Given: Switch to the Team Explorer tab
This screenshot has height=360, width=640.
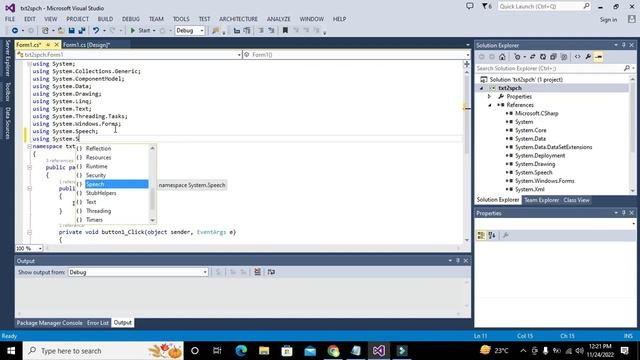Looking at the screenshot, I should [541, 200].
